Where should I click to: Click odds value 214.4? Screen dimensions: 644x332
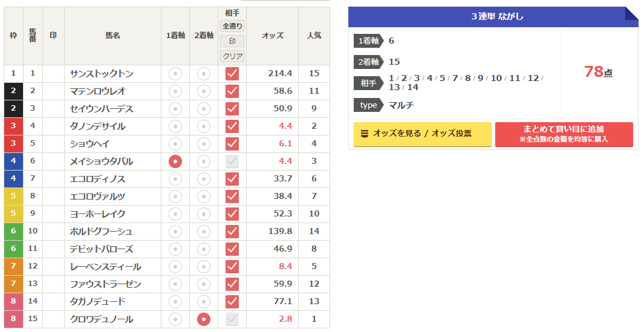pyautogui.click(x=280, y=74)
